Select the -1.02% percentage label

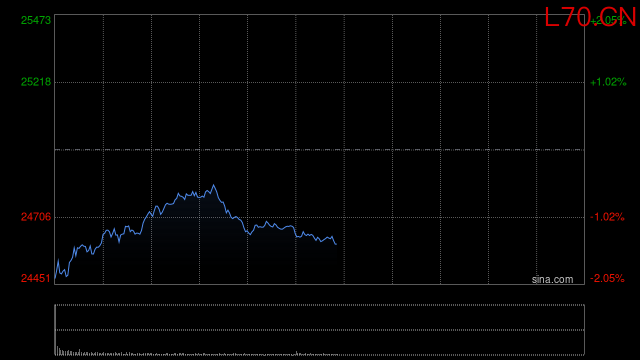click(x=607, y=217)
